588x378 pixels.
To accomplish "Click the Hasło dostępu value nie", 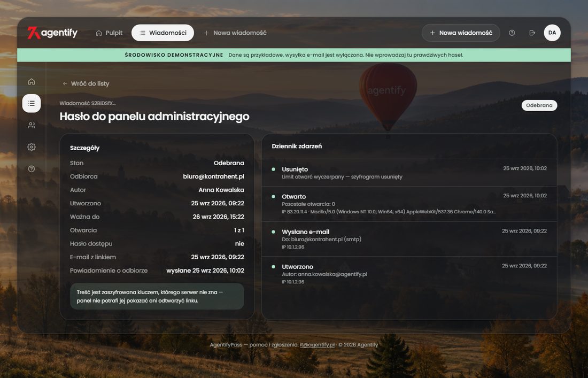I will point(239,244).
